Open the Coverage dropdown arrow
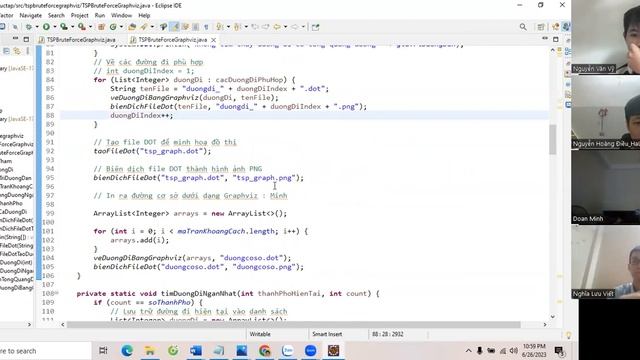 pyautogui.click(x=72, y=27)
